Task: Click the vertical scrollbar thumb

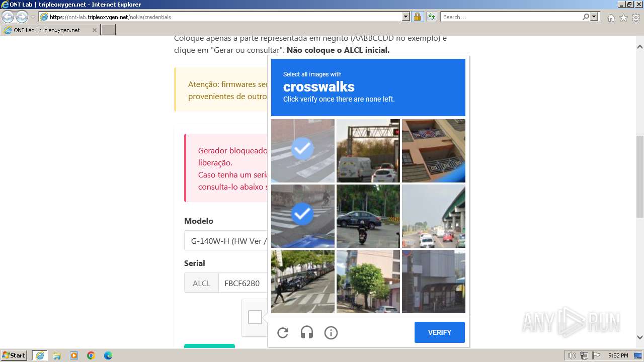Action: [x=640, y=176]
